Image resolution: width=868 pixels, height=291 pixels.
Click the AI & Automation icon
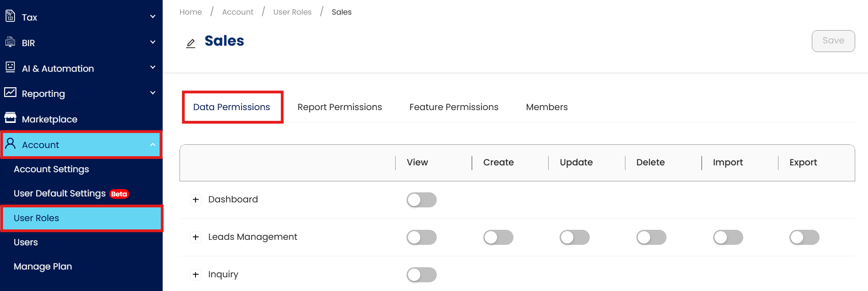click(x=10, y=67)
